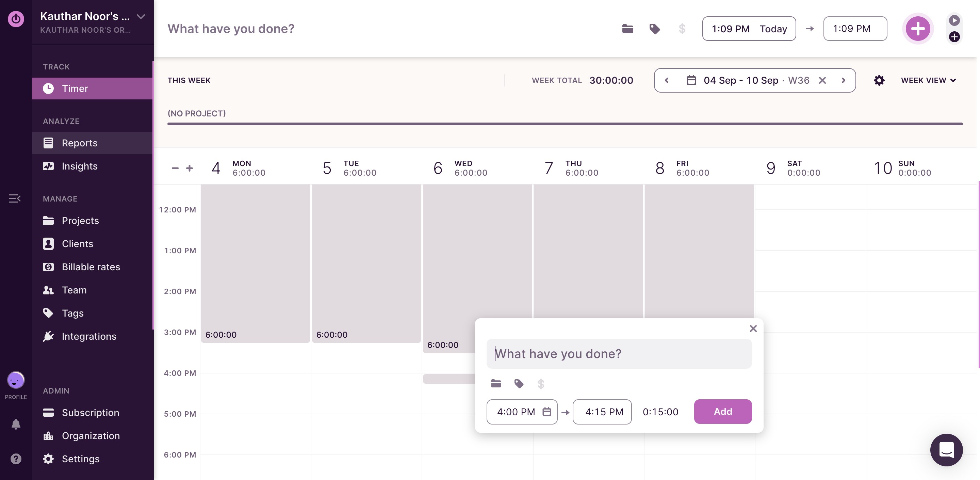Zoom in calendar with plus icon
Screen dimensions: 980x480
[190, 168]
